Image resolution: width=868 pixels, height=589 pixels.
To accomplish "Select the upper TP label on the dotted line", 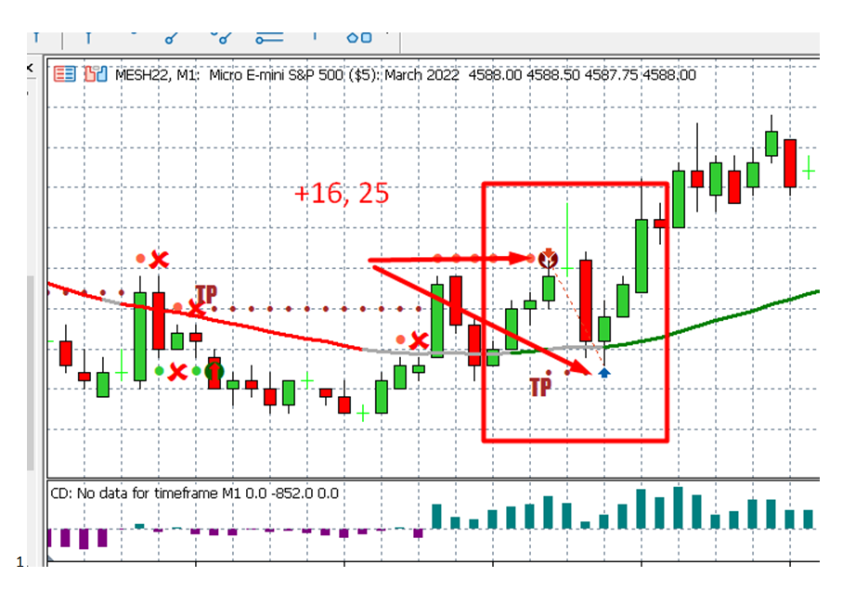I will [x=206, y=294].
